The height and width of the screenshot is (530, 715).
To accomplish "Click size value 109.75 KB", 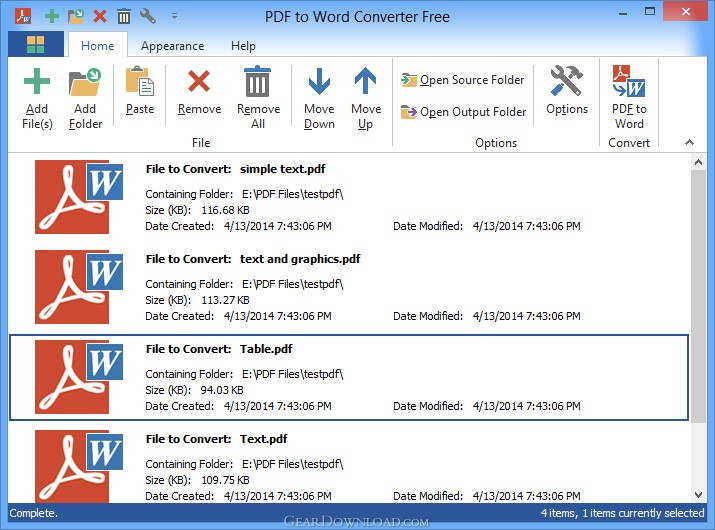I will [225, 480].
